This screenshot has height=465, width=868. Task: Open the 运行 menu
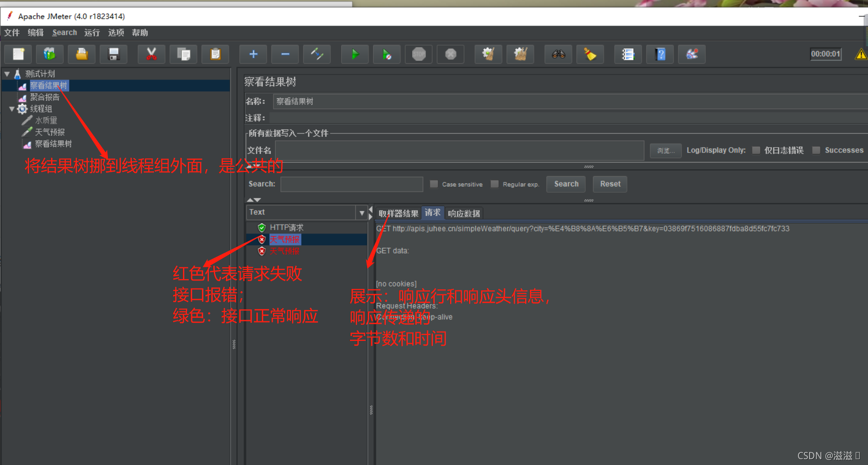[92, 33]
